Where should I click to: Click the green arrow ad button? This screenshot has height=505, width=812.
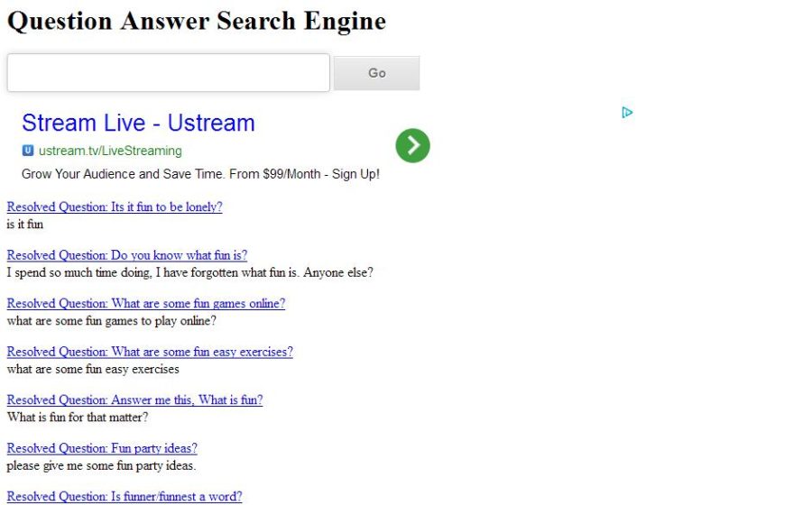point(412,145)
